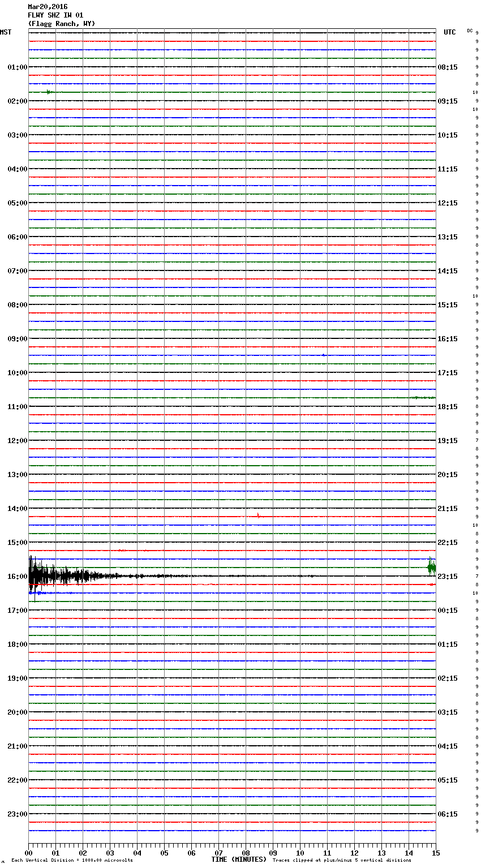
Task: Click the green burst at the end of the 15:45 trace
Action: (432, 566)
